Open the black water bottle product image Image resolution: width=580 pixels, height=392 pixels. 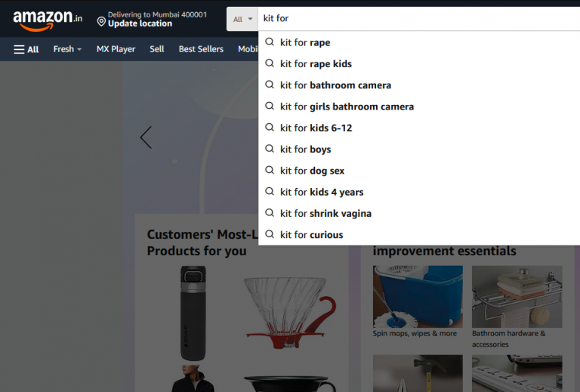tap(193, 313)
